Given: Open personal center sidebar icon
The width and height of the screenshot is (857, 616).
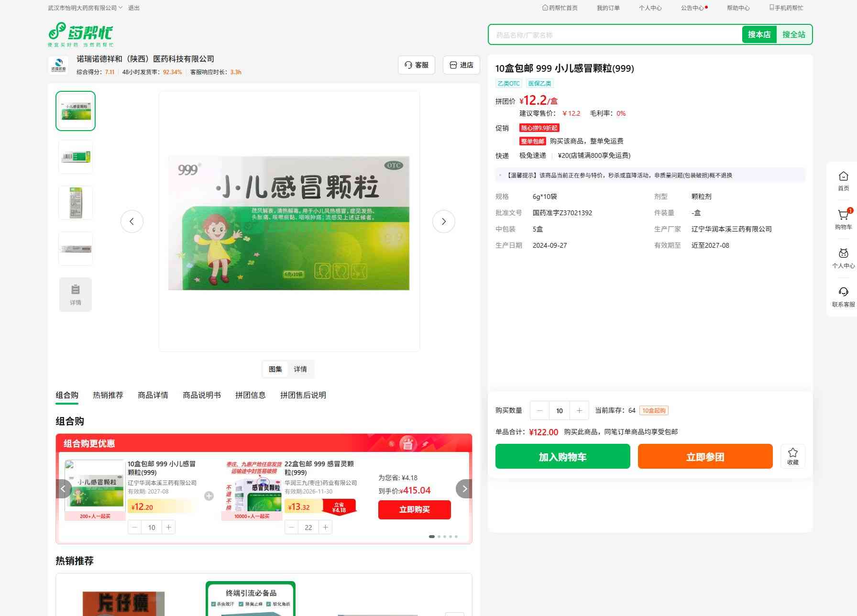Looking at the screenshot, I should tap(843, 258).
